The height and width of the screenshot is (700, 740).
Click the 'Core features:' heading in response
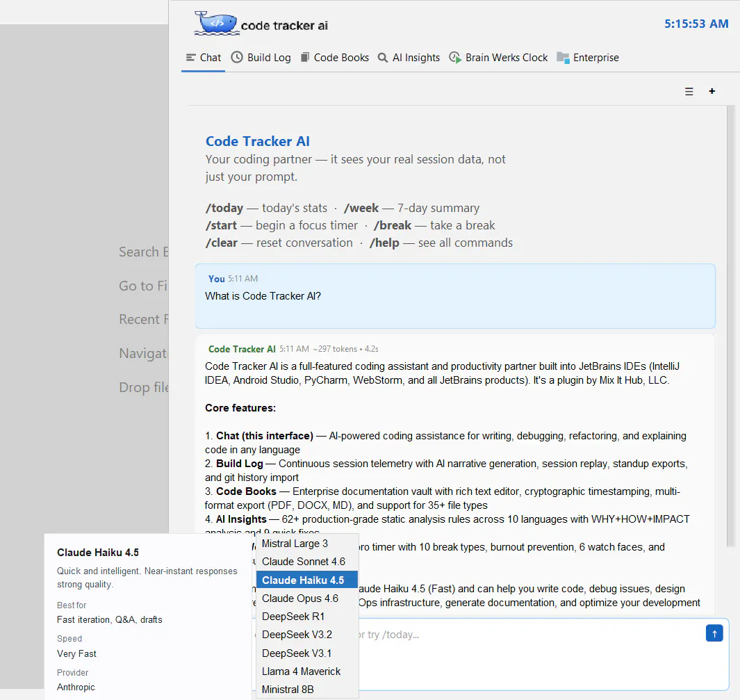click(240, 408)
